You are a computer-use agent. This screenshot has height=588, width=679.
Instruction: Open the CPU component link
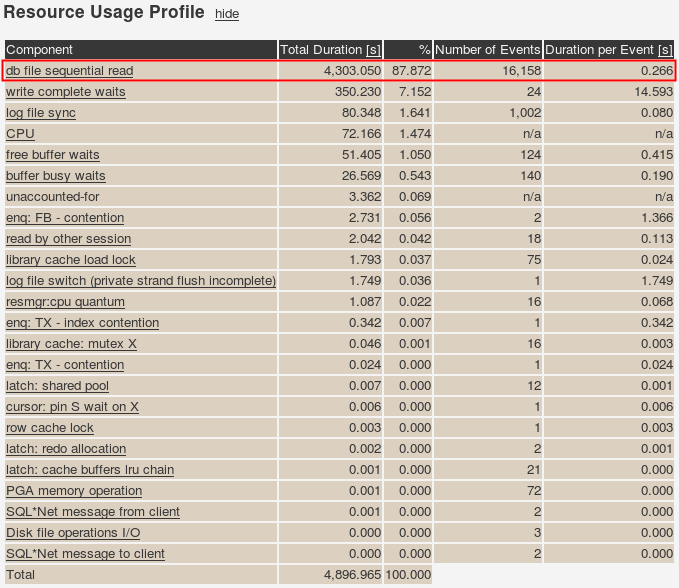point(20,134)
